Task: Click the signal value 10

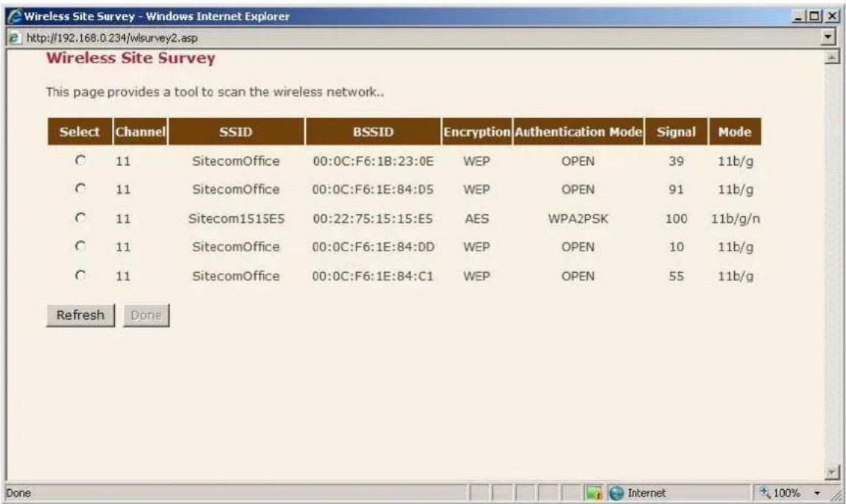Action: tap(676, 247)
